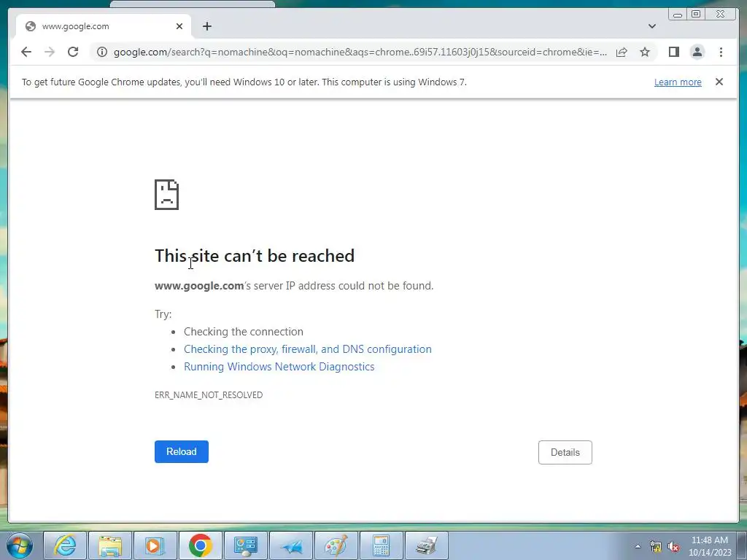
Task: Launch Paint from the taskbar
Action: [x=336, y=545]
